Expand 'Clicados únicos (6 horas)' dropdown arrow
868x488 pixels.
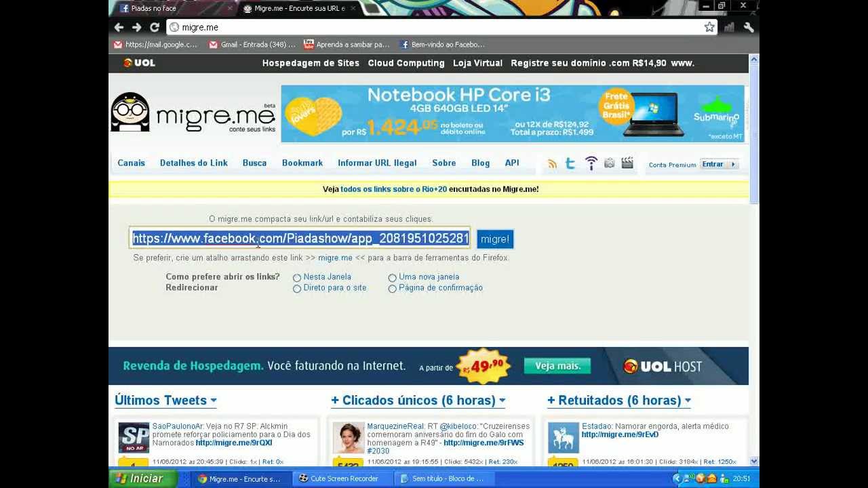(502, 401)
